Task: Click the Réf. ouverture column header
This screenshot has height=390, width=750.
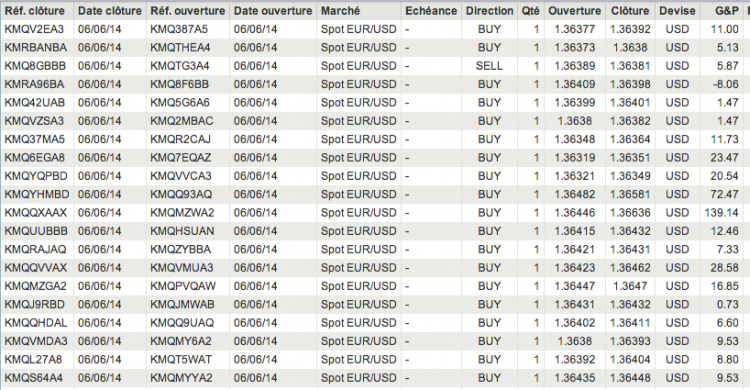Action: point(188,11)
